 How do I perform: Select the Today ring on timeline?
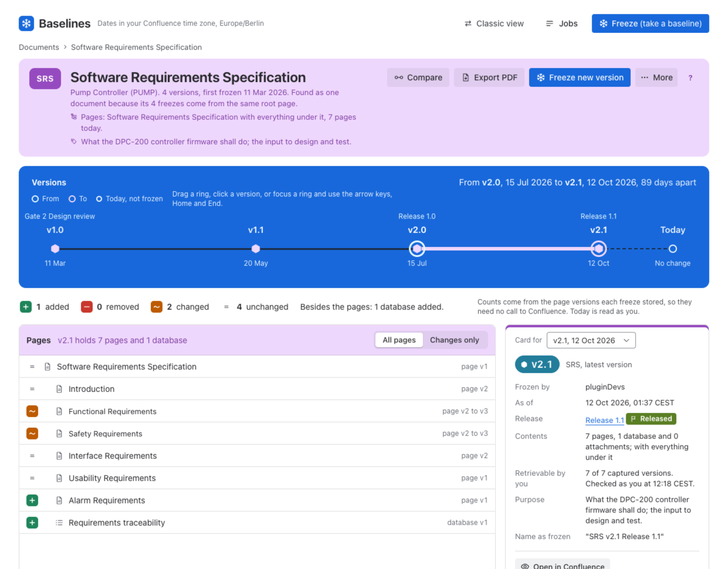pyautogui.click(x=673, y=249)
